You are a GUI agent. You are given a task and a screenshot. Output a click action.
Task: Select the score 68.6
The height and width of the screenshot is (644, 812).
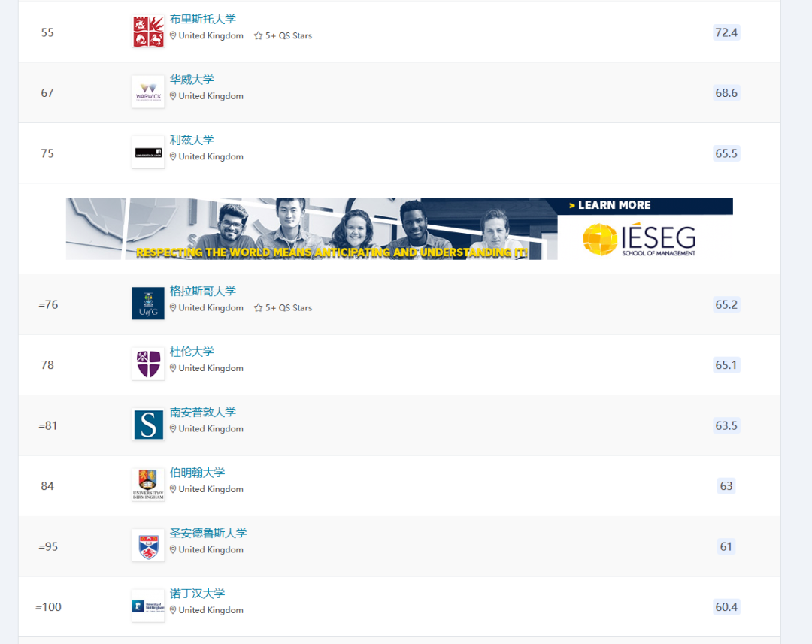pos(726,93)
